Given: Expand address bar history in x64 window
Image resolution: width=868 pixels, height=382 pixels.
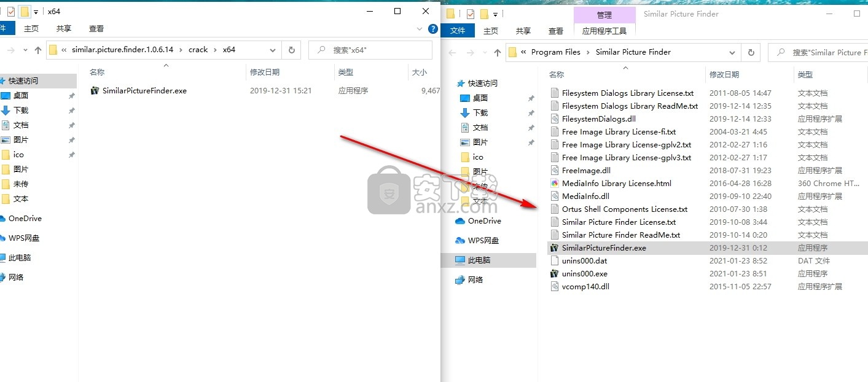Looking at the screenshot, I should [273, 50].
